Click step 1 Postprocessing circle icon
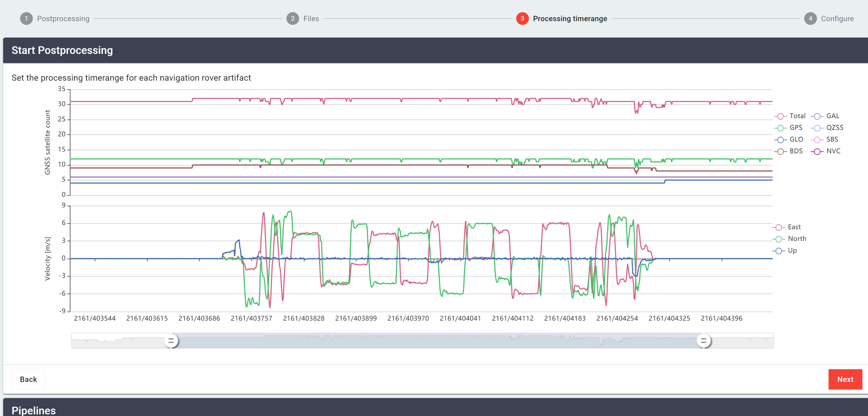 (x=26, y=18)
